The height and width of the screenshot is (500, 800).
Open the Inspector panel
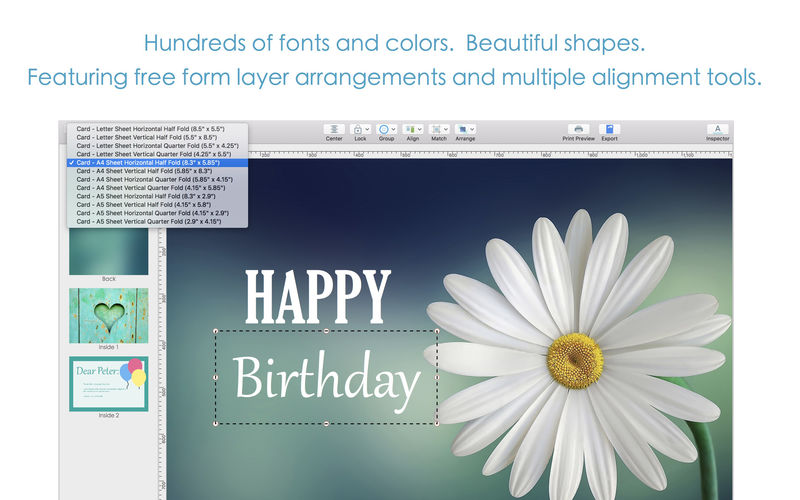[717, 129]
